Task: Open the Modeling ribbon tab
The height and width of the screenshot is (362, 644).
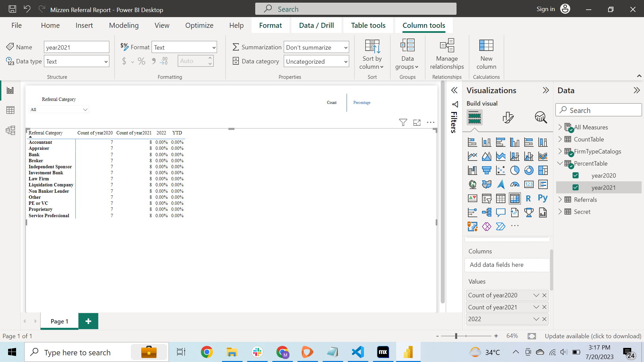Action: 124,25
